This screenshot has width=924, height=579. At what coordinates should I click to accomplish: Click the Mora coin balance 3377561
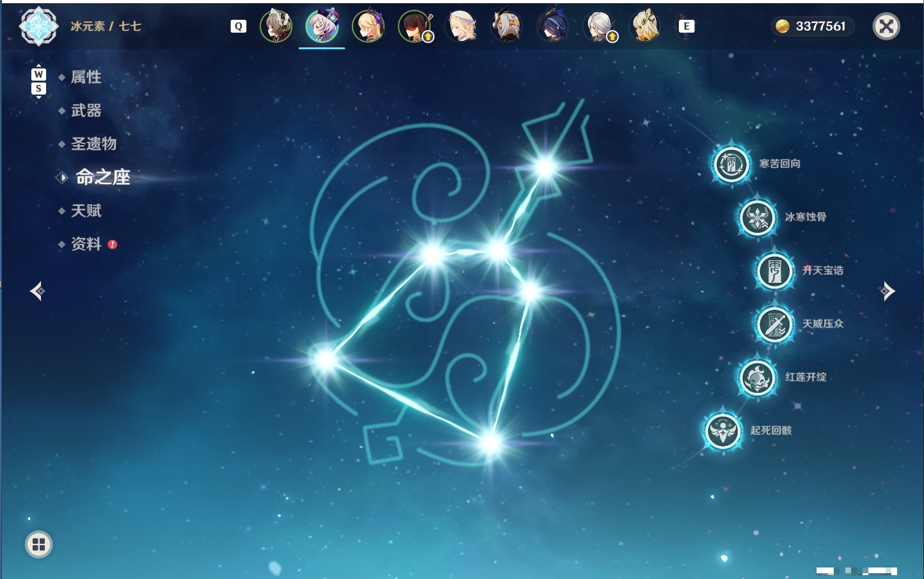pyautogui.click(x=812, y=26)
